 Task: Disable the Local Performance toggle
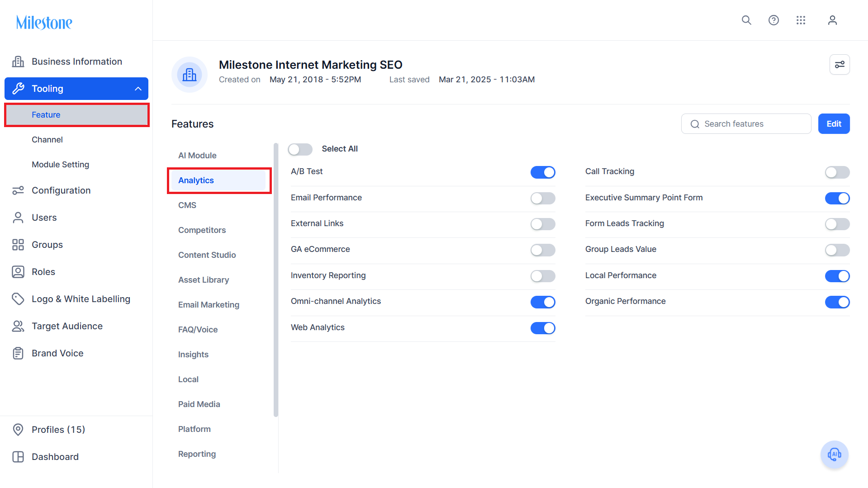point(837,276)
